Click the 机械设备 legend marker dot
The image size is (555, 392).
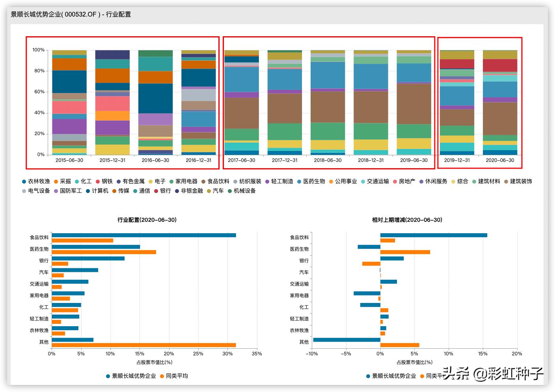(230, 191)
